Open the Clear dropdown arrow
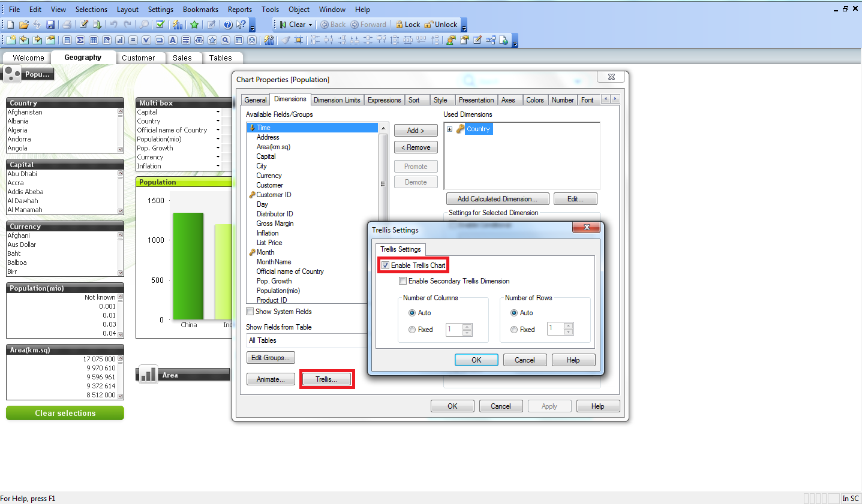Image resolution: width=862 pixels, height=504 pixels. (310, 25)
